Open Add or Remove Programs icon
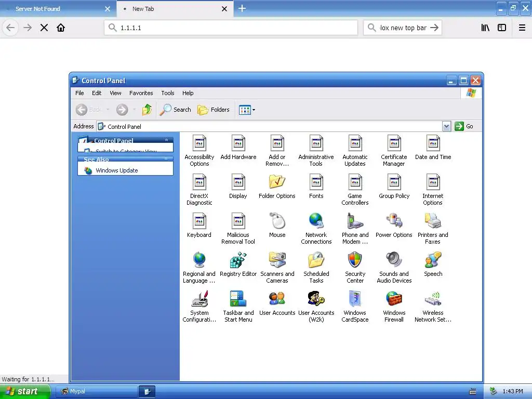Screen dimensions: 532x399 coord(277,151)
